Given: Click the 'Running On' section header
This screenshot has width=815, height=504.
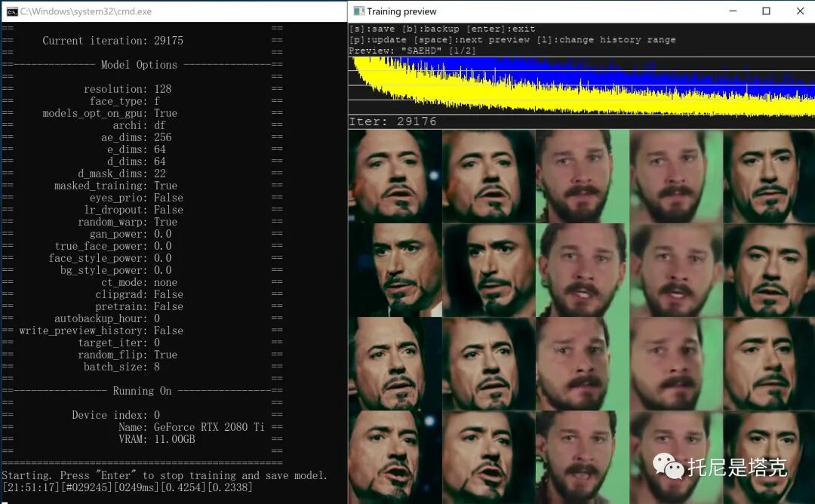Looking at the screenshot, I should (x=142, y=391).
